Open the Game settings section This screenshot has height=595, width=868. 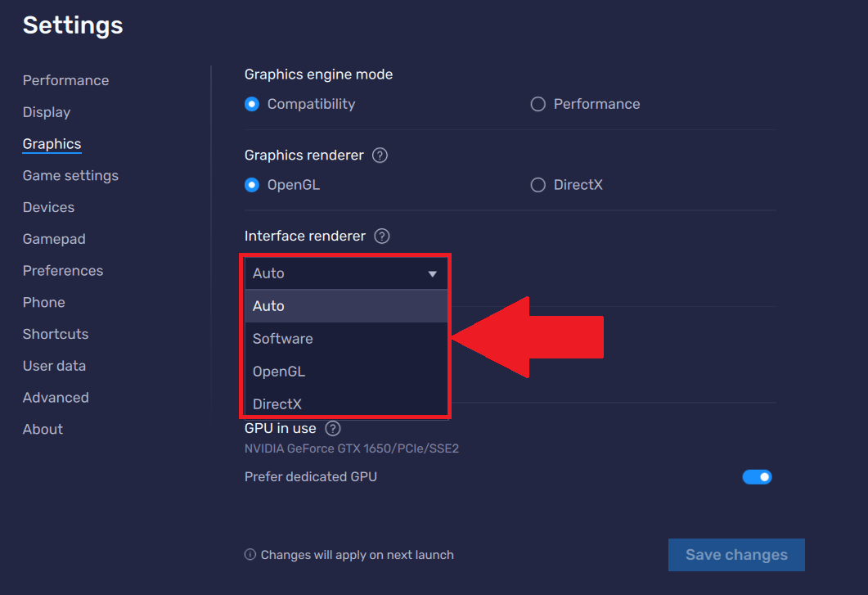pos(70,175)
